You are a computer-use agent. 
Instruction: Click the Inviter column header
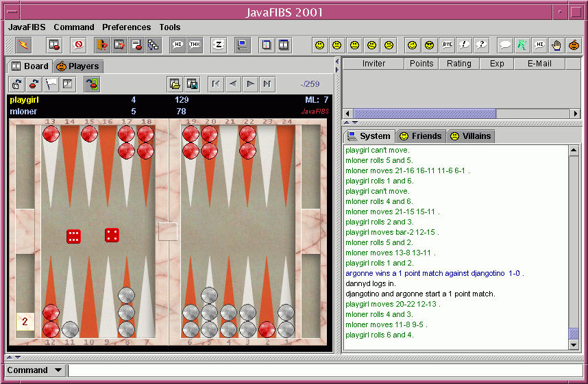[x=373, y=64]
